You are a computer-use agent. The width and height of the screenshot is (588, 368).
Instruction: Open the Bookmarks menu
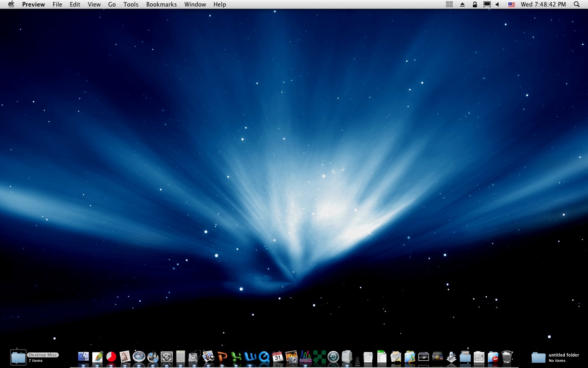(x=161, y=4)
